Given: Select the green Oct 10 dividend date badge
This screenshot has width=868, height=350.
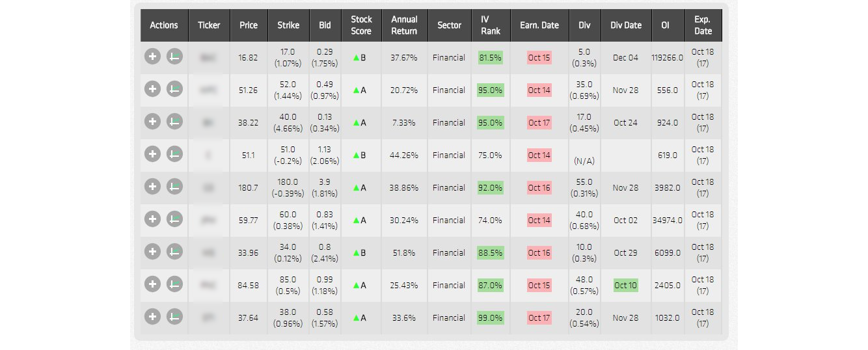Looking at the screenshot, I should point(625,285).
